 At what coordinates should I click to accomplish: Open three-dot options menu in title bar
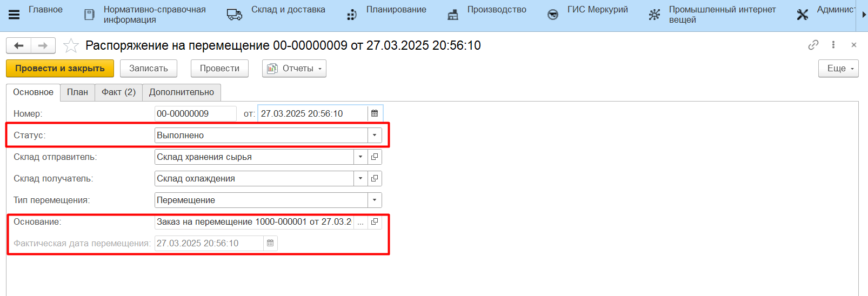pos(833,45)
